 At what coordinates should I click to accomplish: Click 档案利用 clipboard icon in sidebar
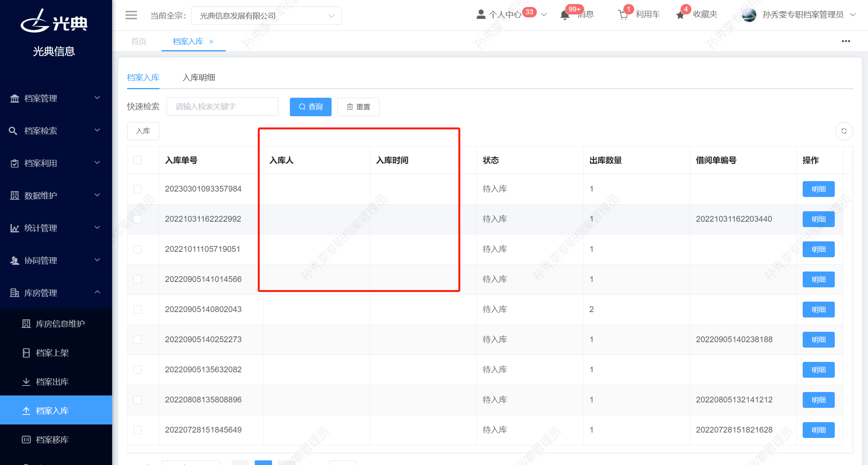(15, 163)
